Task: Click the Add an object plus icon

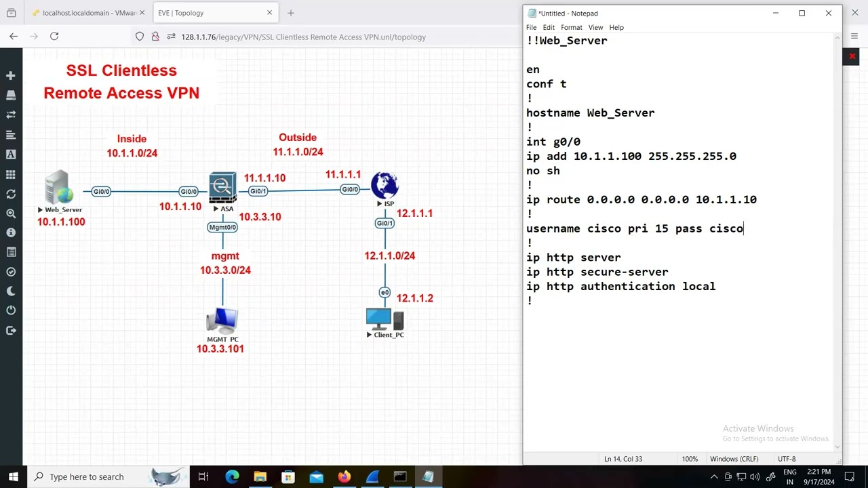Action: click(10, 75)
